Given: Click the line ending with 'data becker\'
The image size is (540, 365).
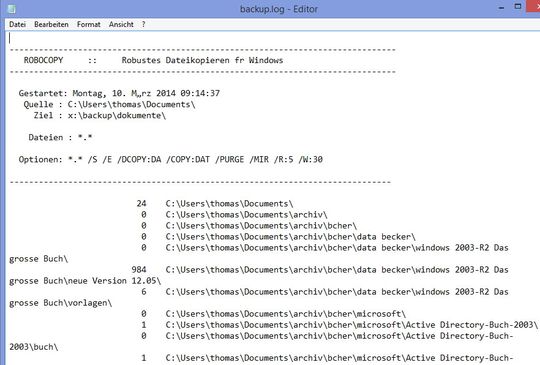Looking at the screenshot, I should click(291, 237).
